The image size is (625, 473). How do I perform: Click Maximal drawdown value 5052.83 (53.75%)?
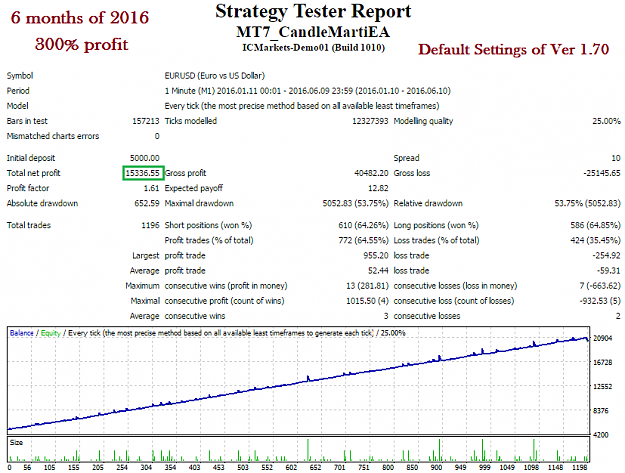pyautogui.click(x=355, y=204)
